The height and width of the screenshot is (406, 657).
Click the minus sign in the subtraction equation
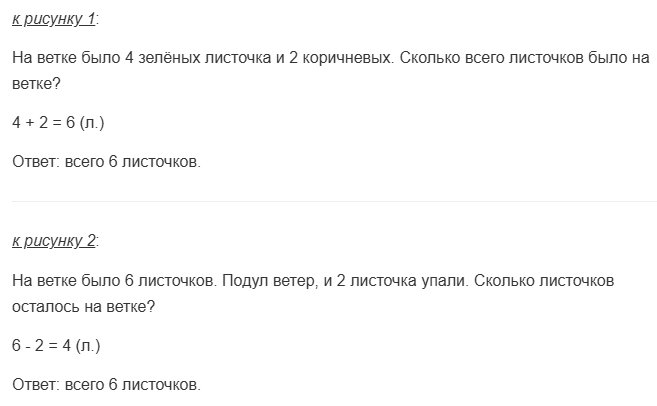[x=31, y=345]
